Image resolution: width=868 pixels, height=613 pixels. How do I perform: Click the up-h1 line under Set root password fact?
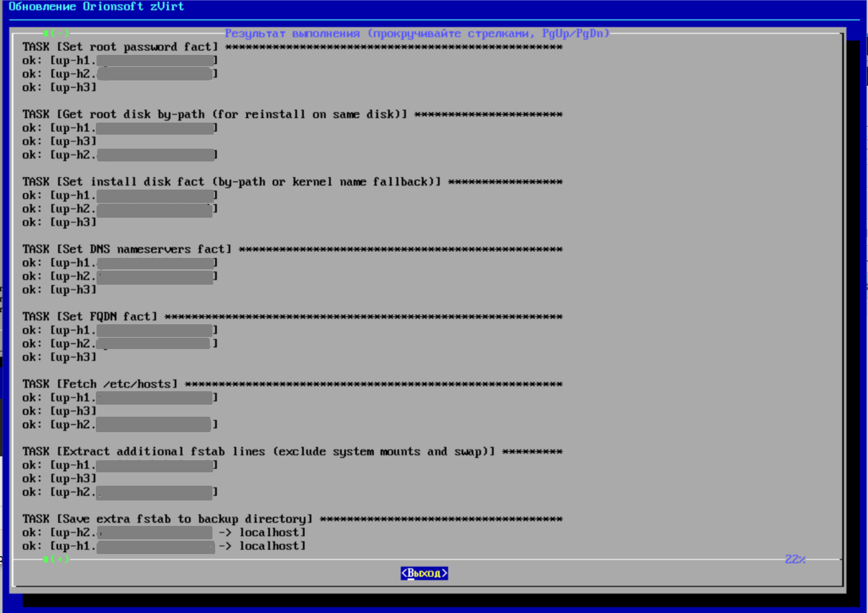click(x=120, y=61)
